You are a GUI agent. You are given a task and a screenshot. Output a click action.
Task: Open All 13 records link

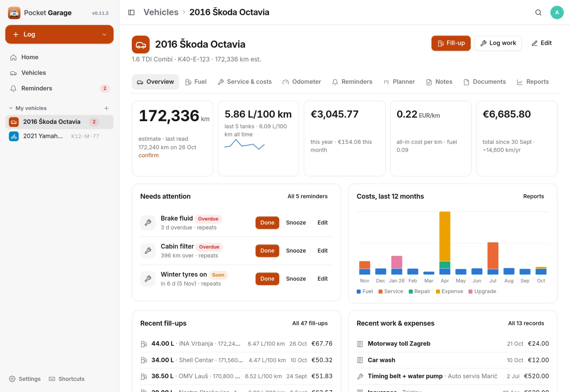pyautogui.click(x=526, y=323)
